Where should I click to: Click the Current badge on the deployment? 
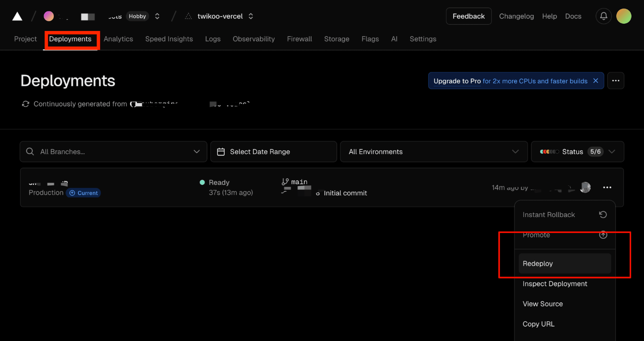pyautogui.click(x=83, y=193)
